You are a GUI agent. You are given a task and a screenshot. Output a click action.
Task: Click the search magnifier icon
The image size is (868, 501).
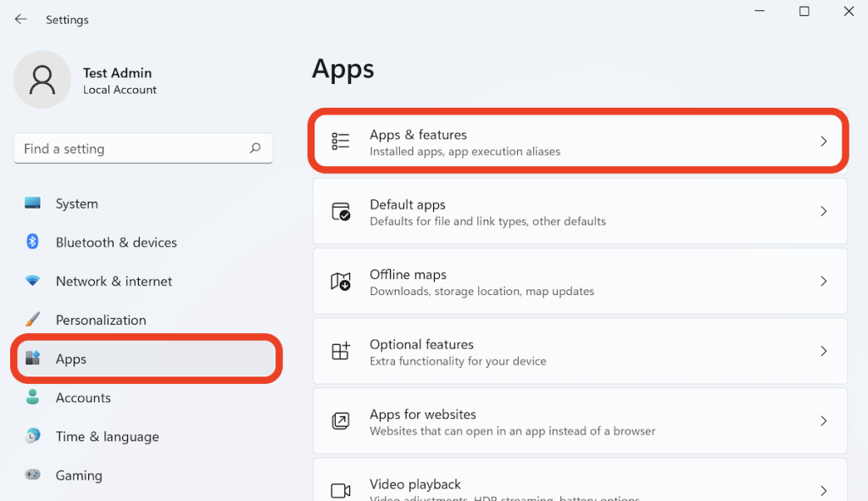(255, 148)
